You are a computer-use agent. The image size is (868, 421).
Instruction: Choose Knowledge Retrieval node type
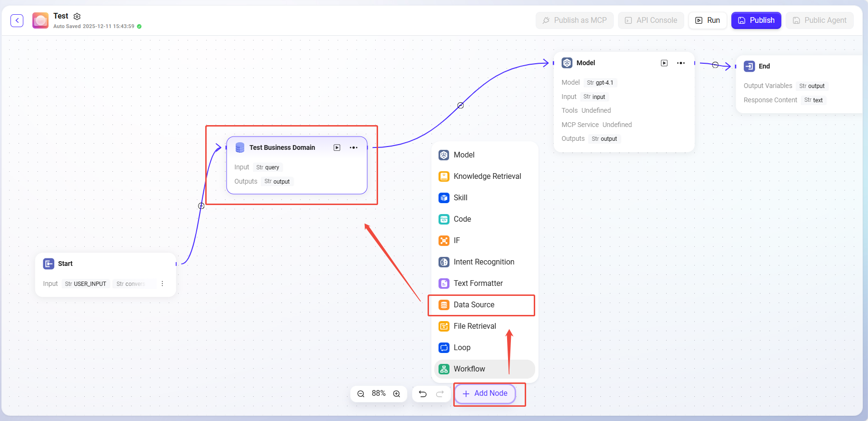pyautogui.click(x=487, y=176)
